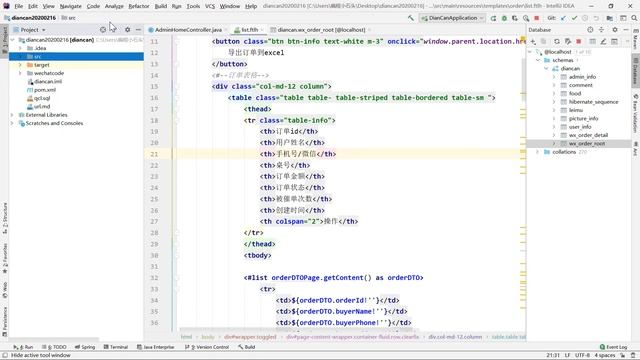Open Project Structure icon in toolbar
Viewport: 640px width, 360px height.
609,18
